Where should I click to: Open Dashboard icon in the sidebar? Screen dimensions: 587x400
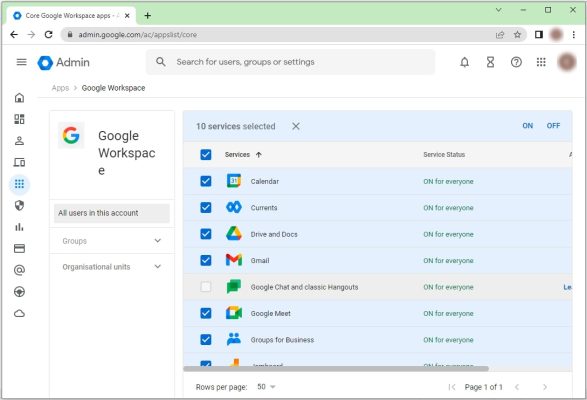pos(19,119)
